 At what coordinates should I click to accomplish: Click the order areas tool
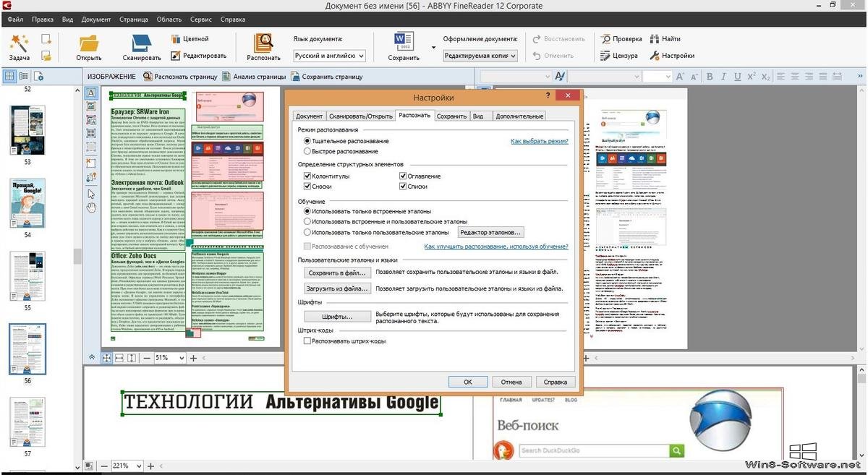coord(91,176)
